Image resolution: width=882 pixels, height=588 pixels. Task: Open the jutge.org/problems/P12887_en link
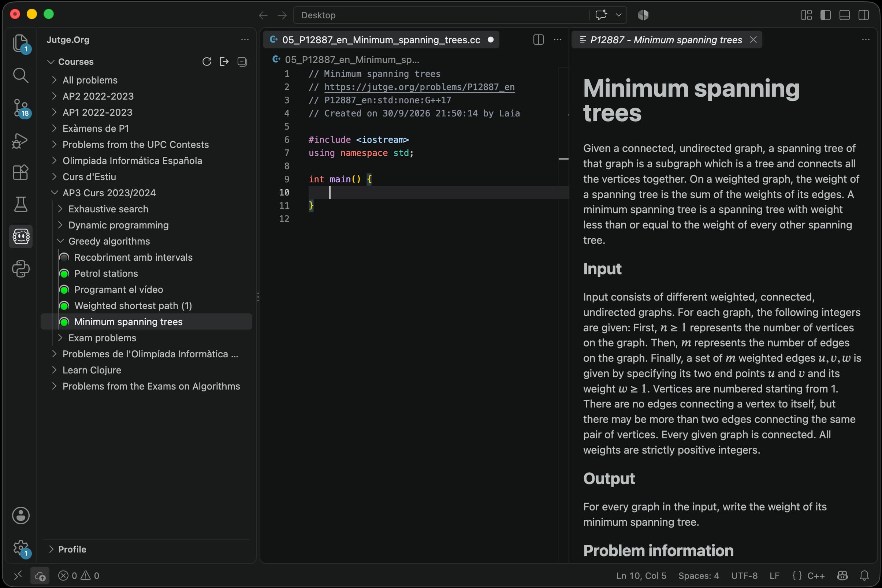tap(419, 87)
